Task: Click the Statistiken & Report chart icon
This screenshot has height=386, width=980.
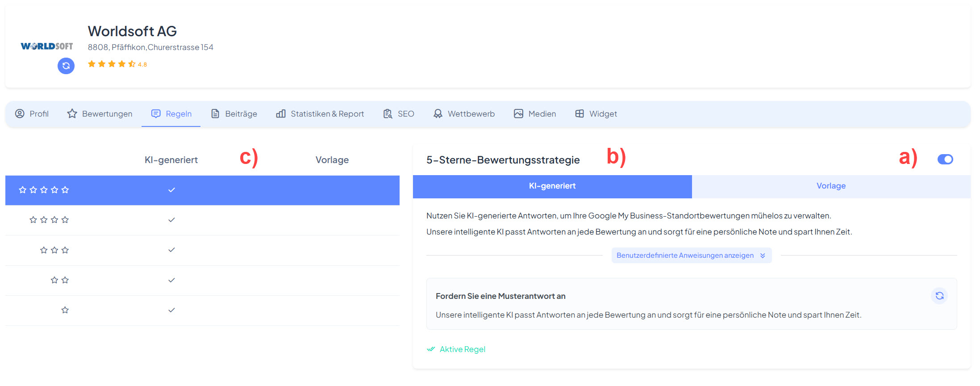Action: [281, 114]
